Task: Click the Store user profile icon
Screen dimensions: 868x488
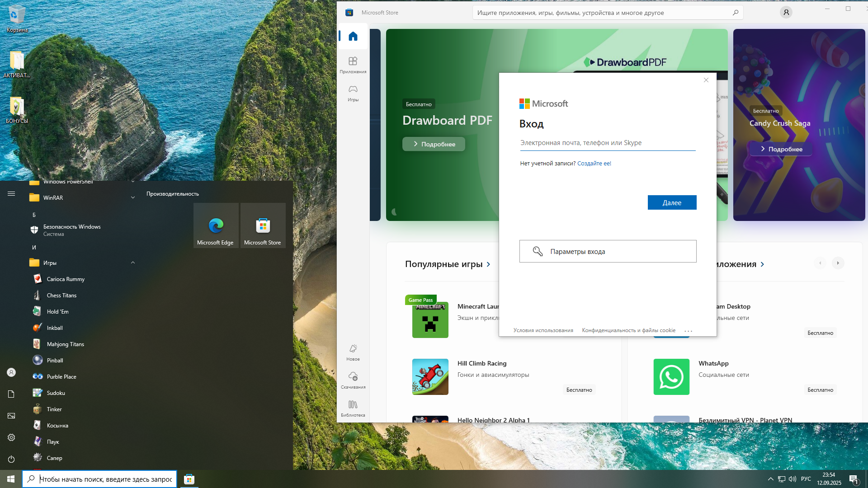Action: (x=786, y=13)
